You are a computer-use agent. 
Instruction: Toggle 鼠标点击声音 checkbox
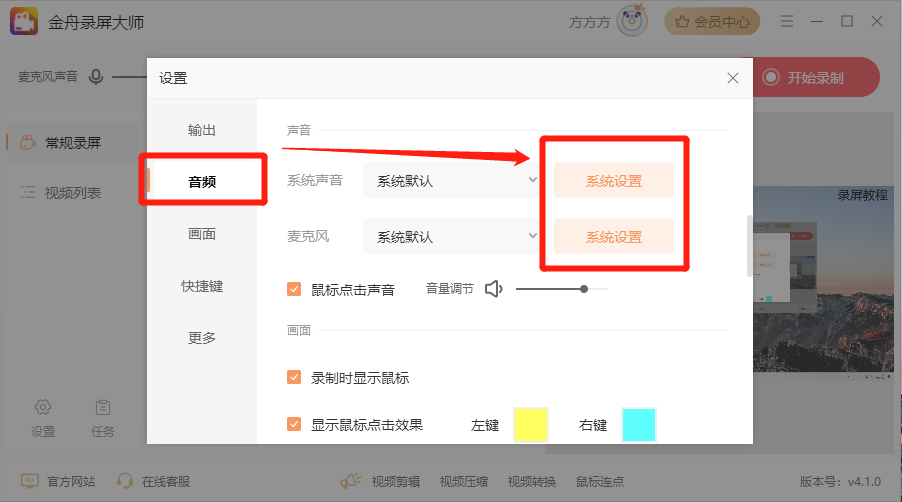(x=294, y=290)
